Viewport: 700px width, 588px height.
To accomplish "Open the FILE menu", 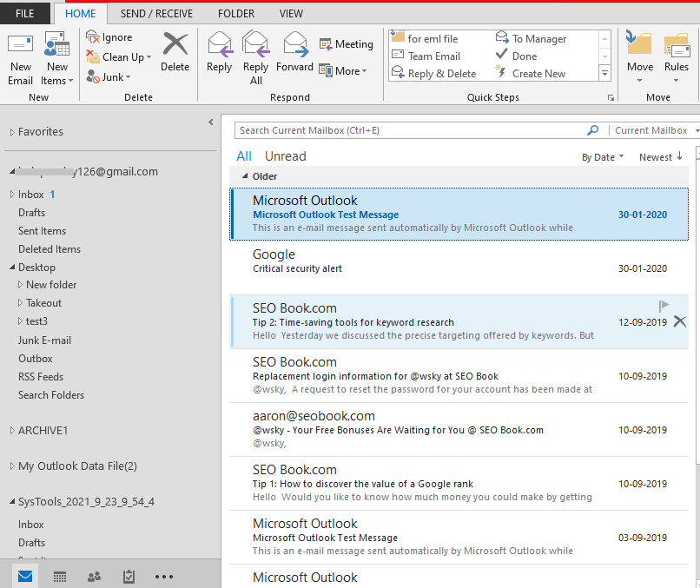I will pos(24,13).
